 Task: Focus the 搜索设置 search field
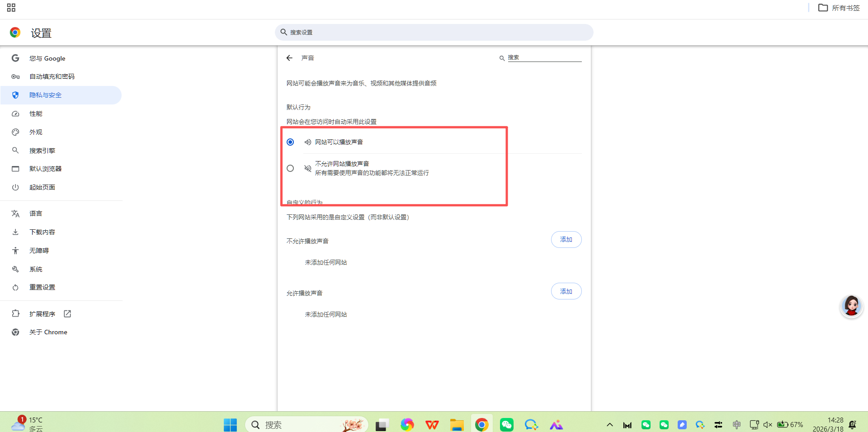[x=434, y=32]
